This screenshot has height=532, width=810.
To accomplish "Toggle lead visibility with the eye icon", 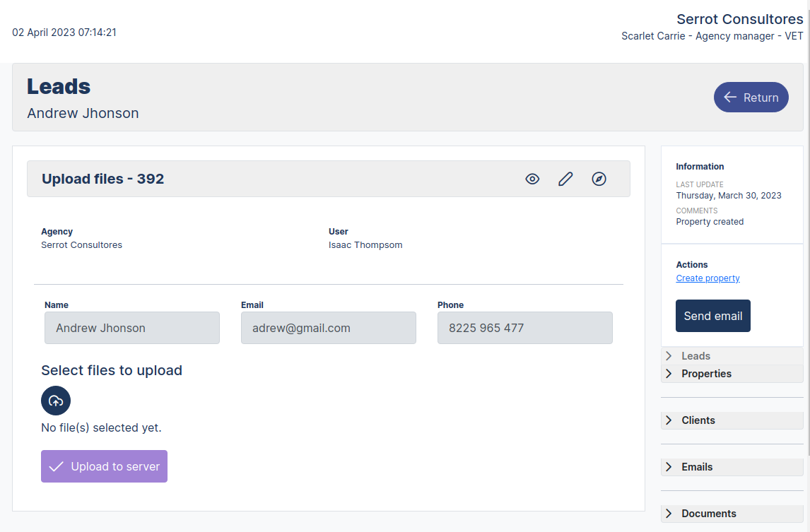I will (x=532, y=179).
